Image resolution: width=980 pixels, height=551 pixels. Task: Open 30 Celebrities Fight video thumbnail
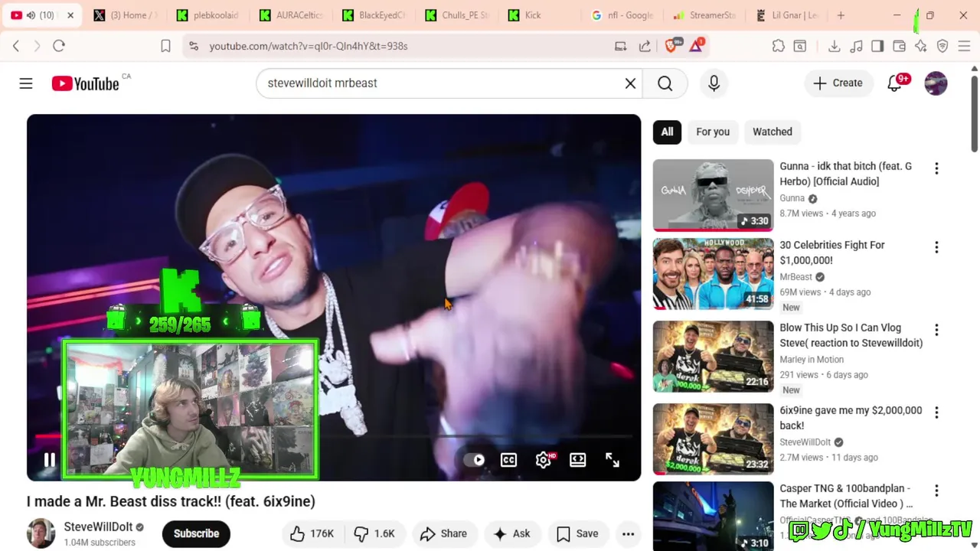[713, 274]
